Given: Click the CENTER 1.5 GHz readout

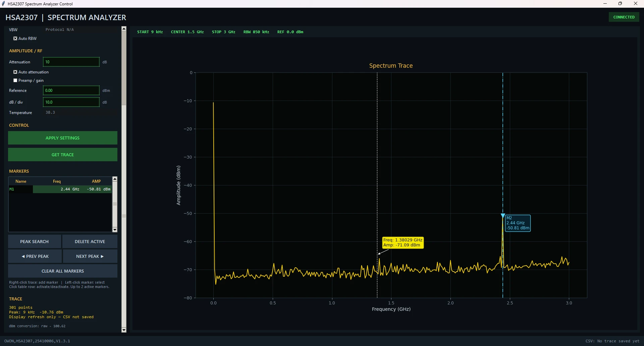Looking at the screenshot, I should [x=187, y=32].
